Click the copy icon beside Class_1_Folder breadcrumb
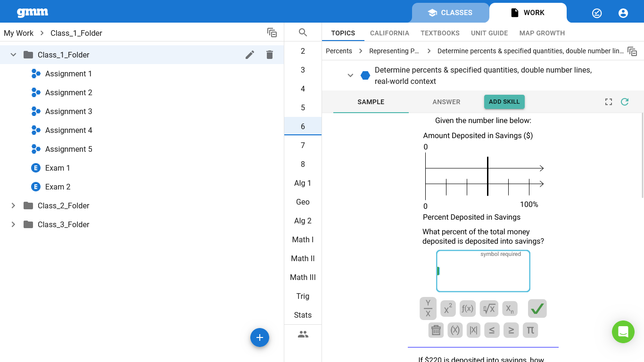 coord(272,33)
